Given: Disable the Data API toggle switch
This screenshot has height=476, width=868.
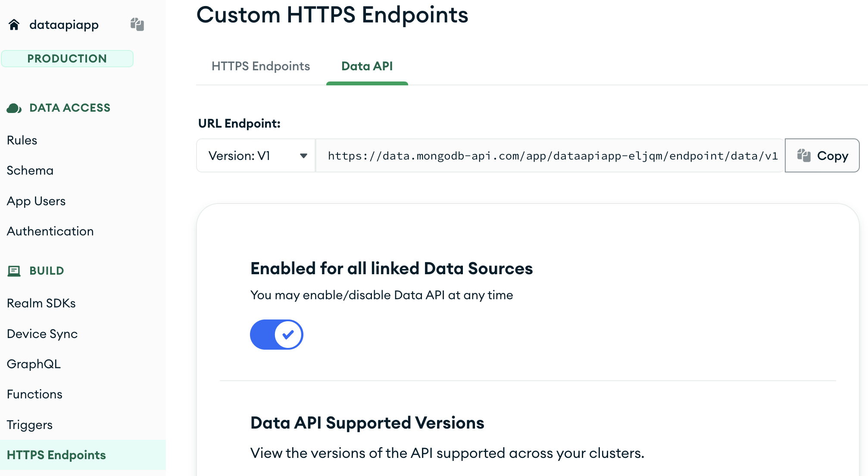Looking at the screenshot, I should tap(277, 335).
